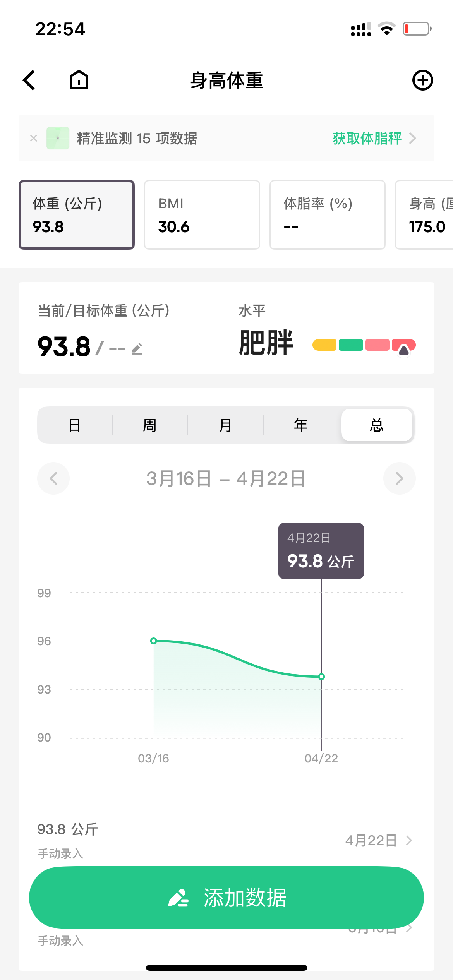Switch to the 周 tab
The width and height of the screenshot is (453, 980).
150,425
